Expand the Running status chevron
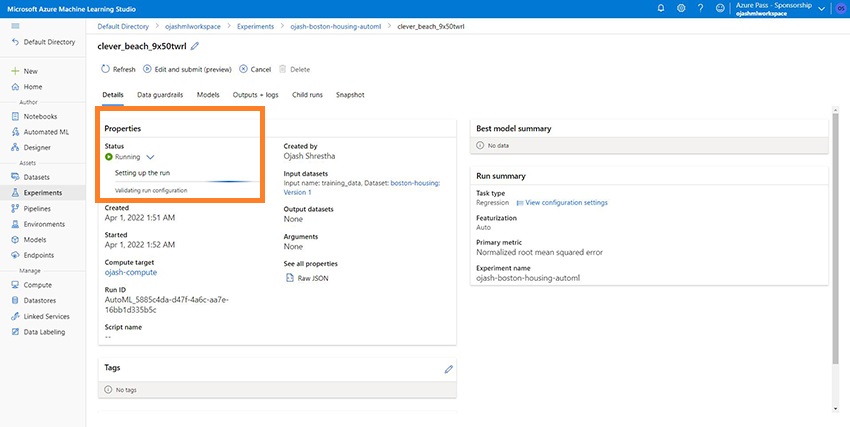 coord(150,157)
